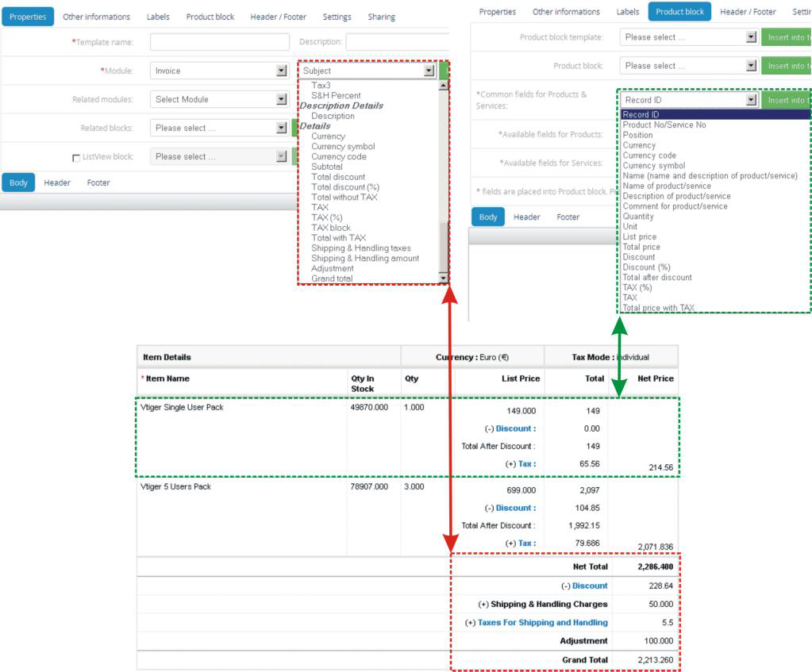Select the Body tab in left panel
This screenshot has height=672, width=812.
coord(18,182)
